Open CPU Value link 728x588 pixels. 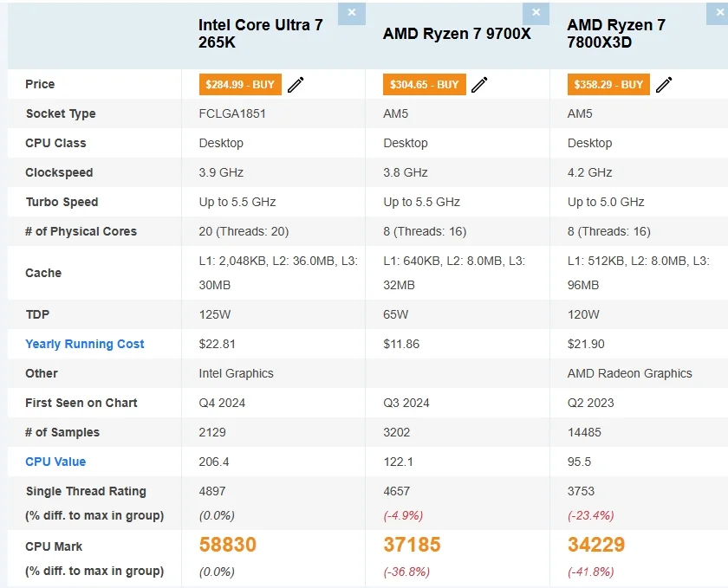click(55, 462)
